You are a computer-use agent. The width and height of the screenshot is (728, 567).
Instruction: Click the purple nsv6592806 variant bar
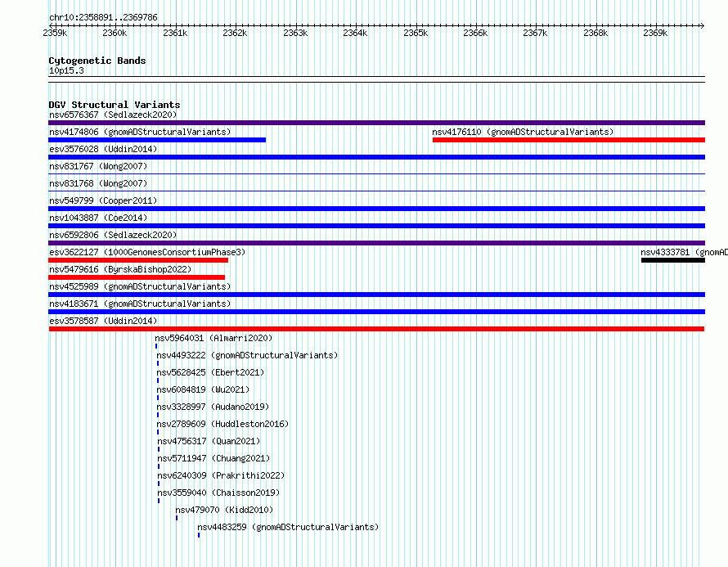376,243
